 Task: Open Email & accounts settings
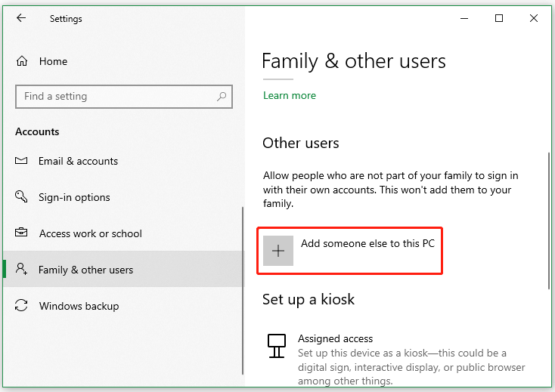[123, 161]
